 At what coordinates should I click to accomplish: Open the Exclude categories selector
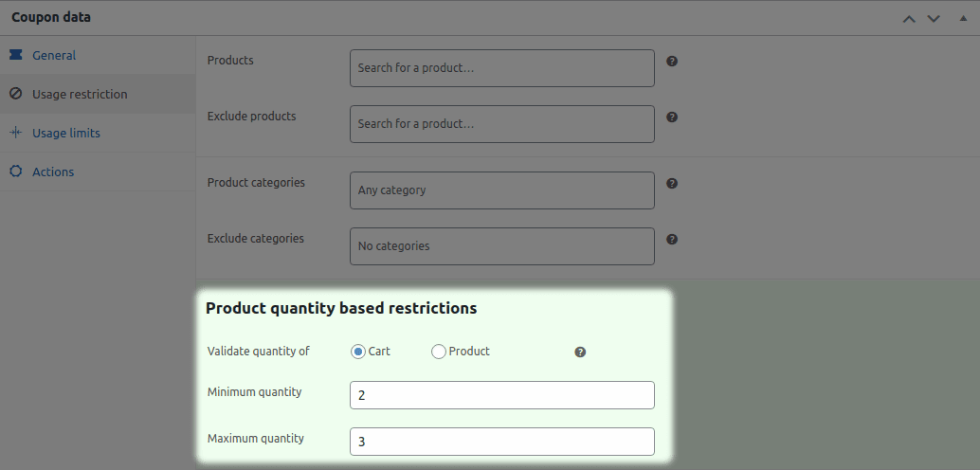click(x=502, y=245)
